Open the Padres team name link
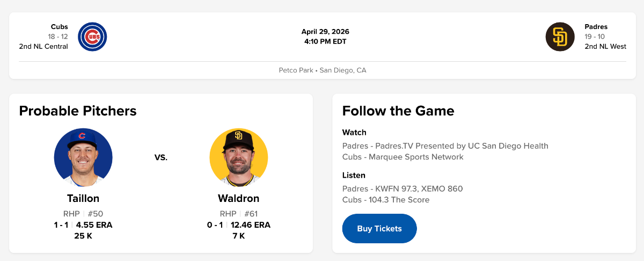Viewport: 644px width, 261px height. coord(596,27)
